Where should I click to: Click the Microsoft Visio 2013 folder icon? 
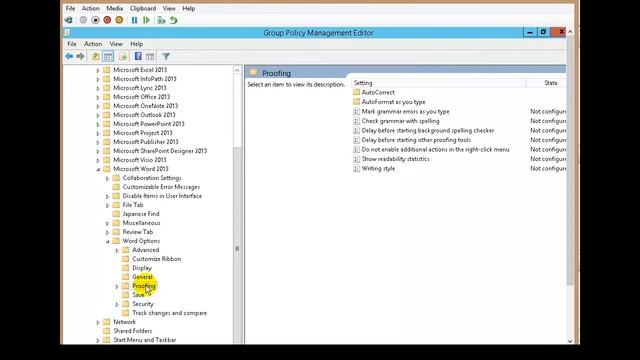[x=107, y=160]
